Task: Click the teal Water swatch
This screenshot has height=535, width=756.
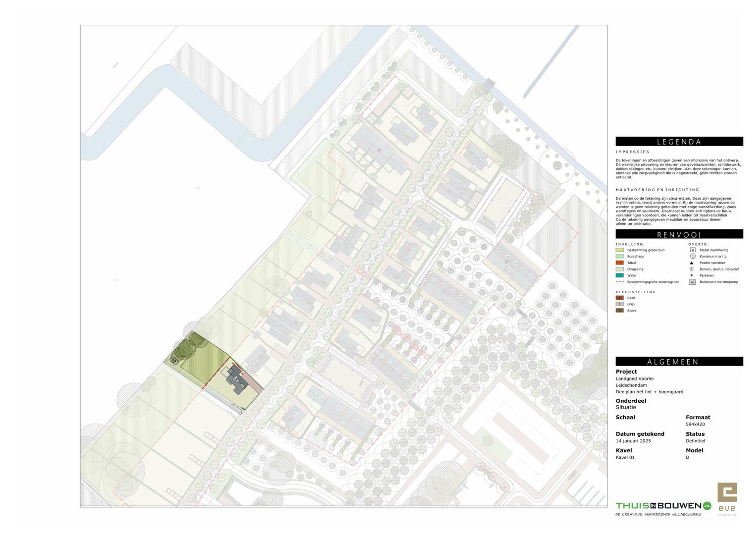Action: click(619, 275)
